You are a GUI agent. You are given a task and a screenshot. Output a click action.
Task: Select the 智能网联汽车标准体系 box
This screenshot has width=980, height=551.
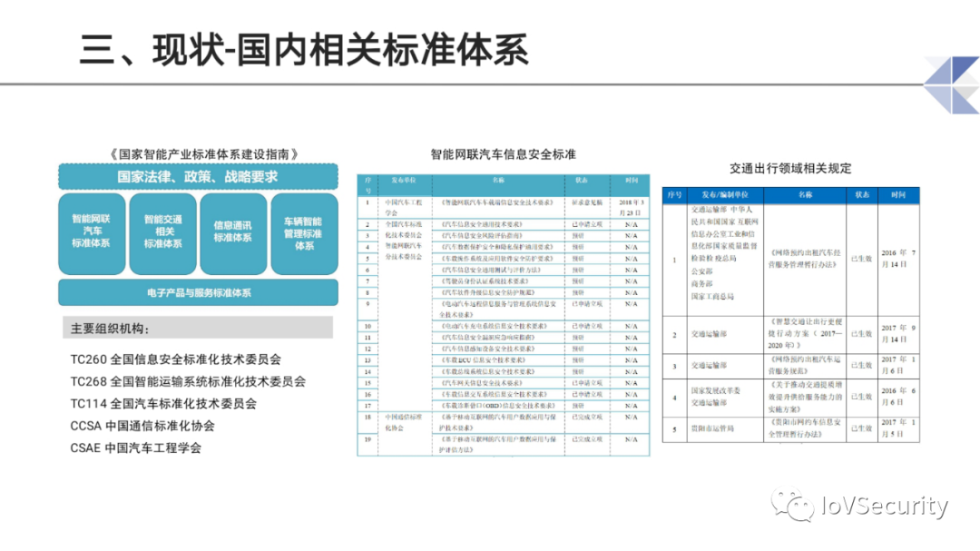pyautogui.click(x=92, y=233)
